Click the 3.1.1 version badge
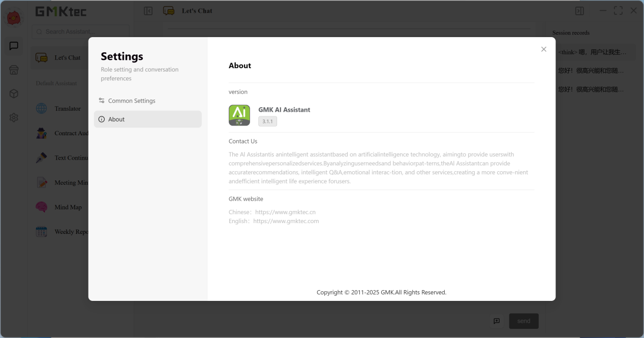Image resolution: width=644 pixels, height=338 pixels. coord(267,121)
